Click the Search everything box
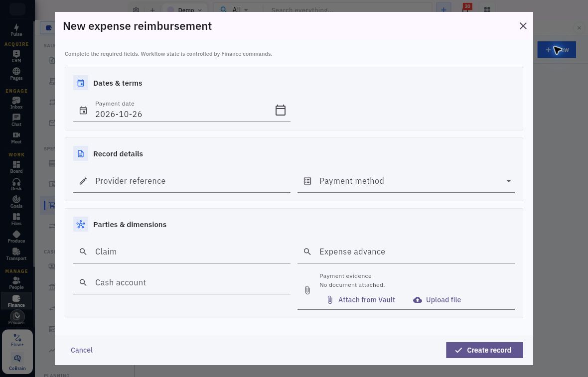Screen dimensions: 588x377 pyautogui.click(x=347, y=10)
